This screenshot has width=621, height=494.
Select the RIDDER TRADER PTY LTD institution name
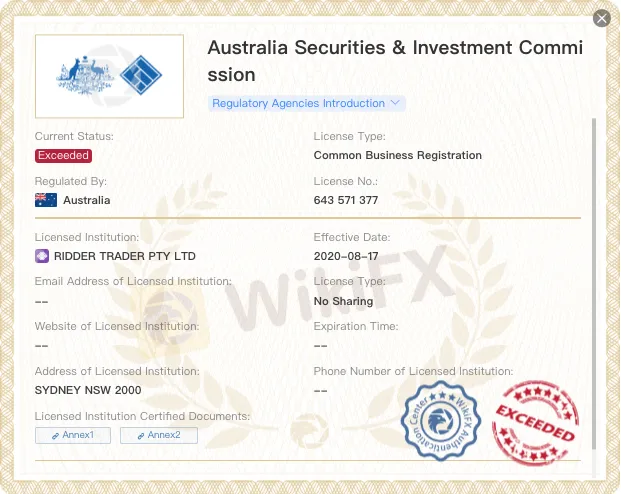125,256
